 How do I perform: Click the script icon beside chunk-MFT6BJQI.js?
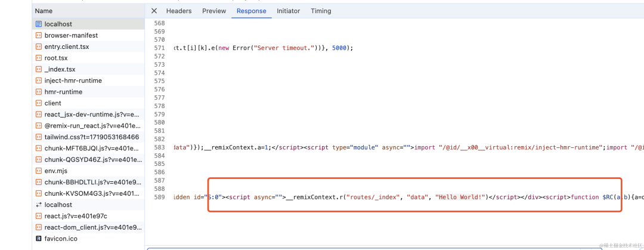pyautogui.click(x=39, y=148)
